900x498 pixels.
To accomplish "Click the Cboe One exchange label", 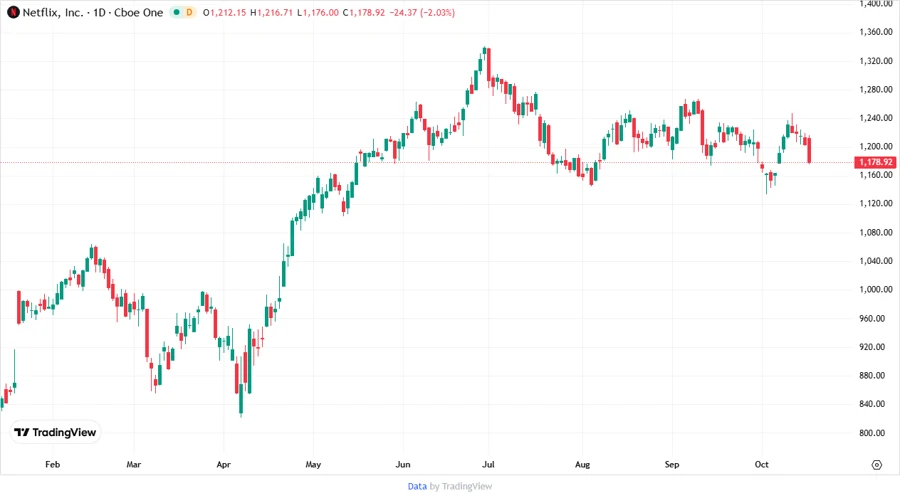I will point(138,12).
